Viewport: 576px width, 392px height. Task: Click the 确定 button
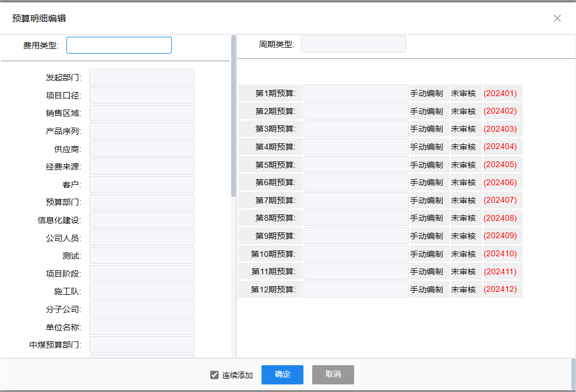tap(282, 375)
